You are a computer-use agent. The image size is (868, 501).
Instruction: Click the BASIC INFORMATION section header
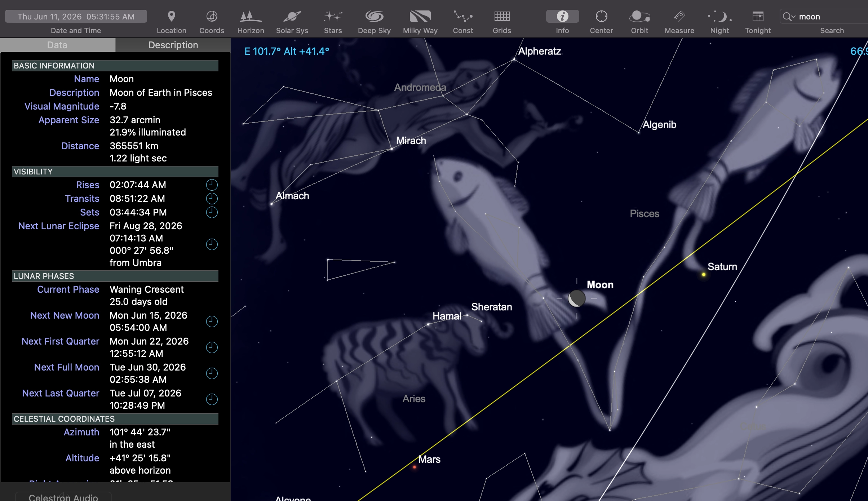[115, 66]
